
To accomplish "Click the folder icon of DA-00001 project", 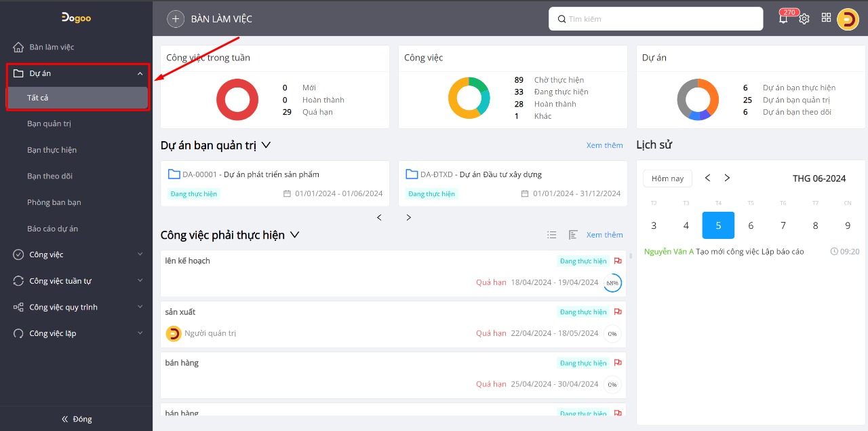I will click(174, 174).
